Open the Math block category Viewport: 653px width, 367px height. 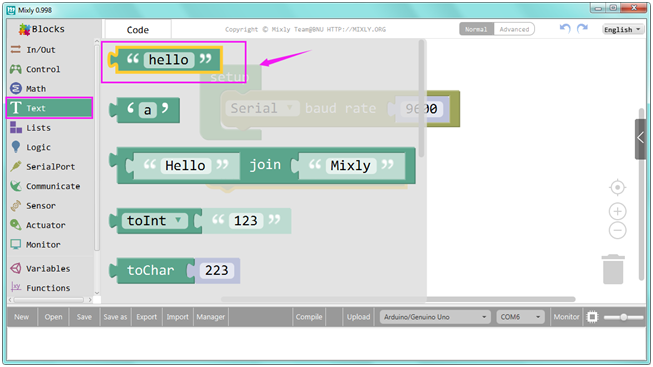point(49,89)
